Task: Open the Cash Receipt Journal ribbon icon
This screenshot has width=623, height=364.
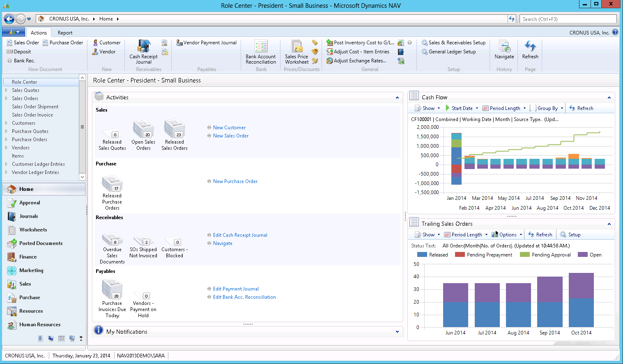Action: tap(143, 52)
